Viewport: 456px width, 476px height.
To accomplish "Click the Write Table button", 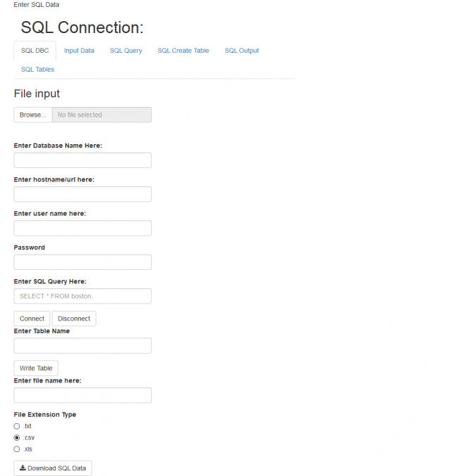I will (x=36, y=368).
